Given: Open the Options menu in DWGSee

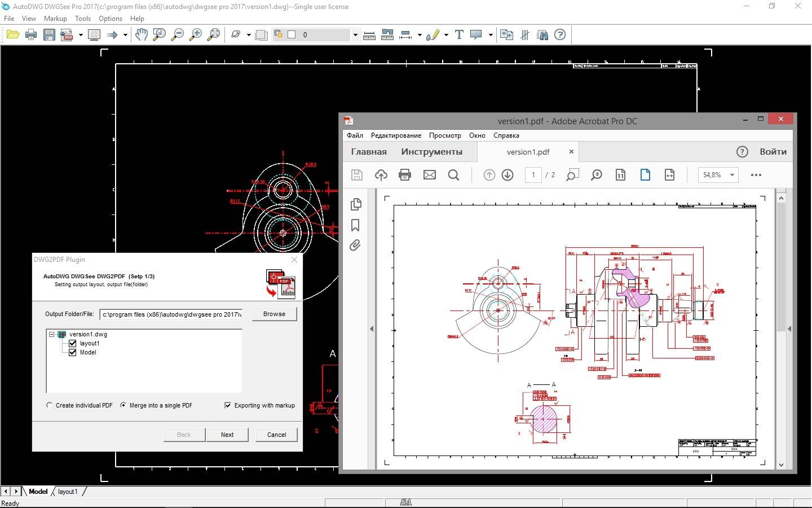Looking at the screenshot, I should [111, 19].
